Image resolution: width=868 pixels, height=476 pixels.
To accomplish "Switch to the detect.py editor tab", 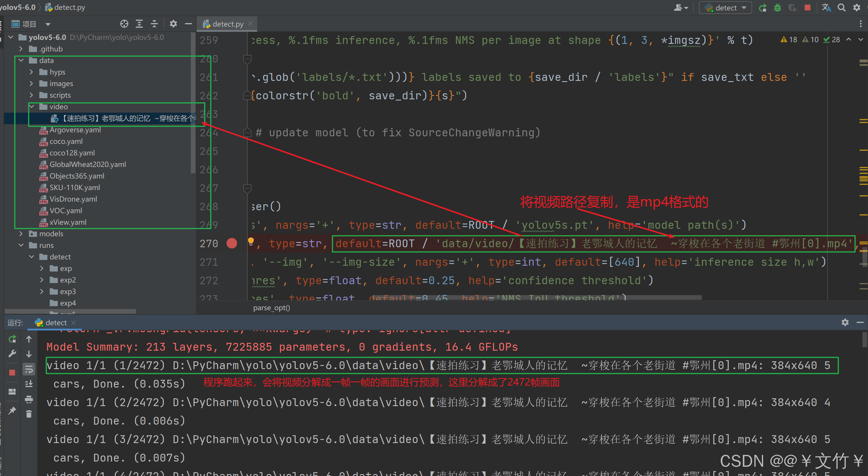I will (x=227, y=24).
